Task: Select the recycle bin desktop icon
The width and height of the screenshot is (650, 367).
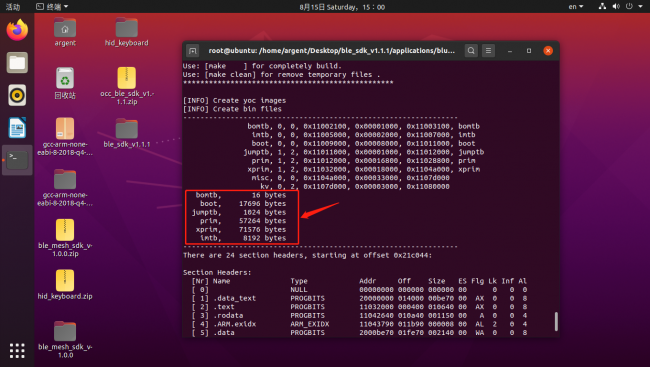Action: click(x=65, y=83)
